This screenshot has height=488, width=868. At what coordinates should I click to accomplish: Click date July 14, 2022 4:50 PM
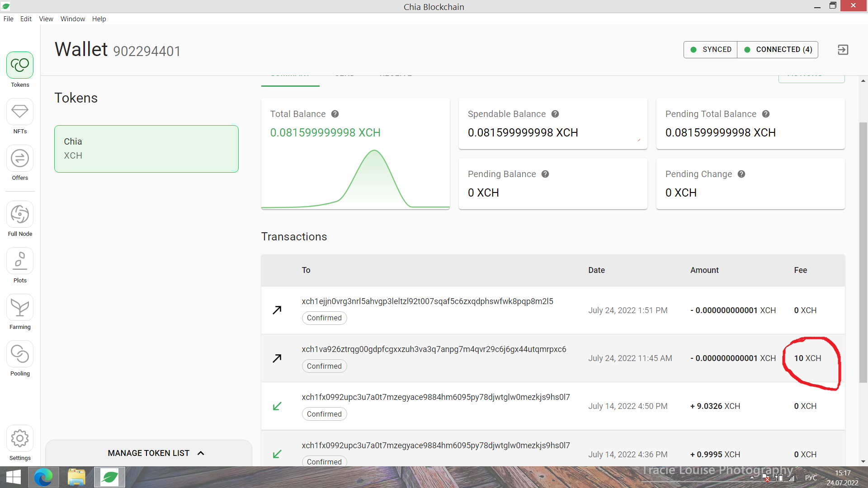(627, 406)
